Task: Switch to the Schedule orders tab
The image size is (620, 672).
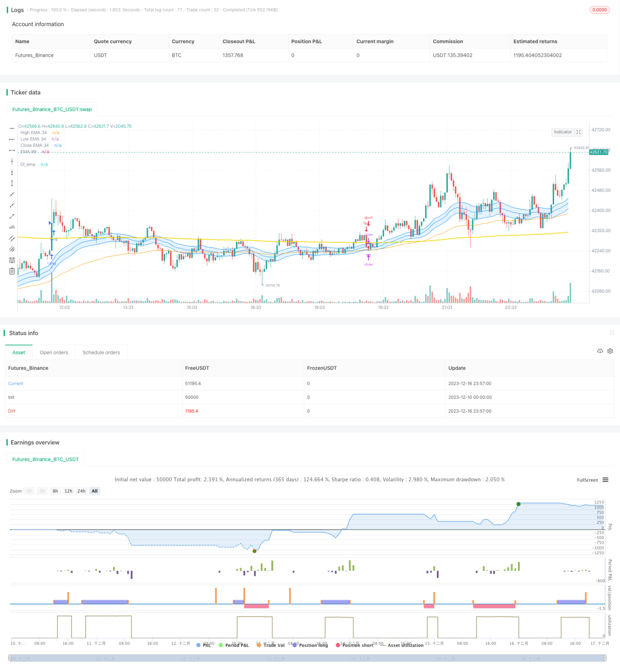Action: (101, 353)
